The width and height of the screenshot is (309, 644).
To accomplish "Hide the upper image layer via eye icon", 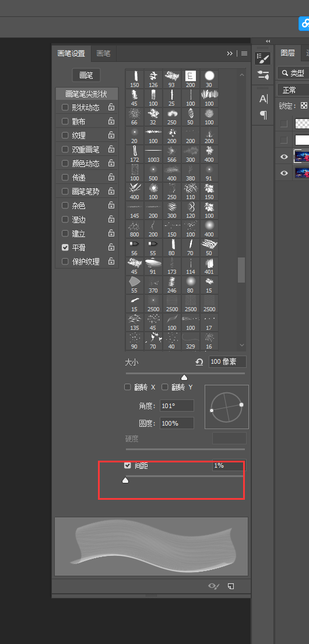I will [284, 156].
